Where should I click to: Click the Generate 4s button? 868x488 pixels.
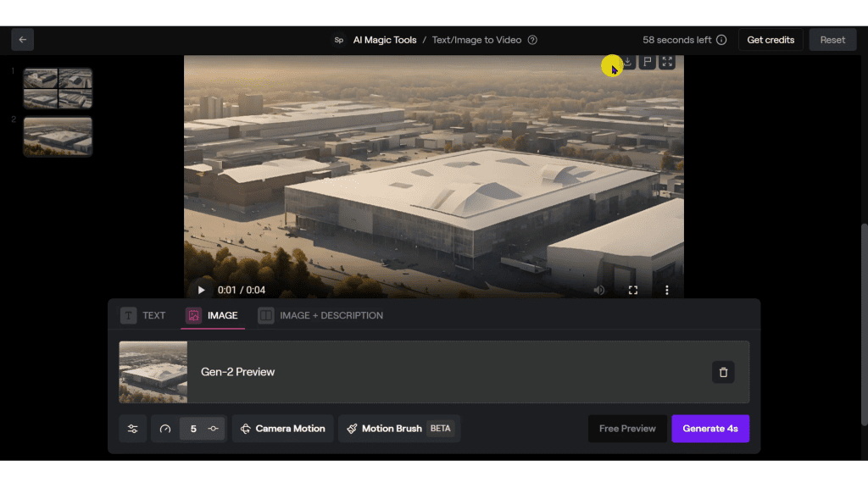[710, 429]
